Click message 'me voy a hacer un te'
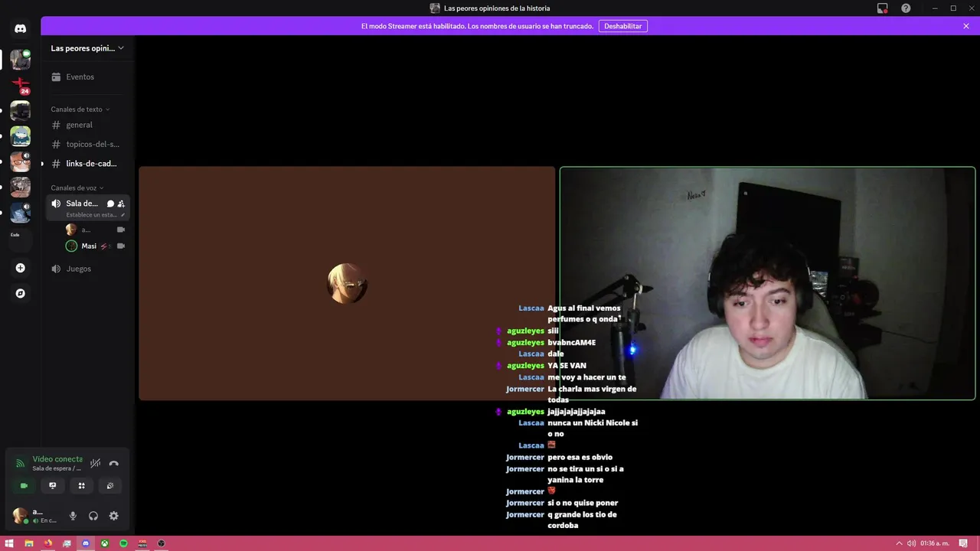The image size is (980, 551). [x=586, y=377]
